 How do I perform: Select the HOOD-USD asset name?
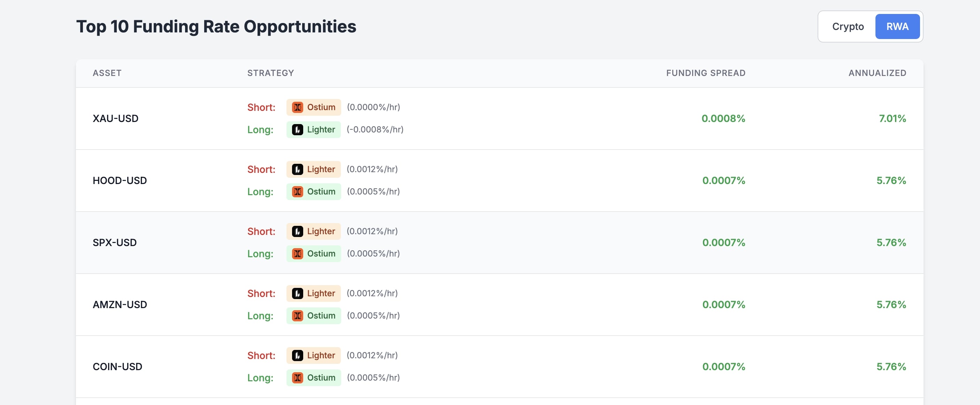(120, 181)
